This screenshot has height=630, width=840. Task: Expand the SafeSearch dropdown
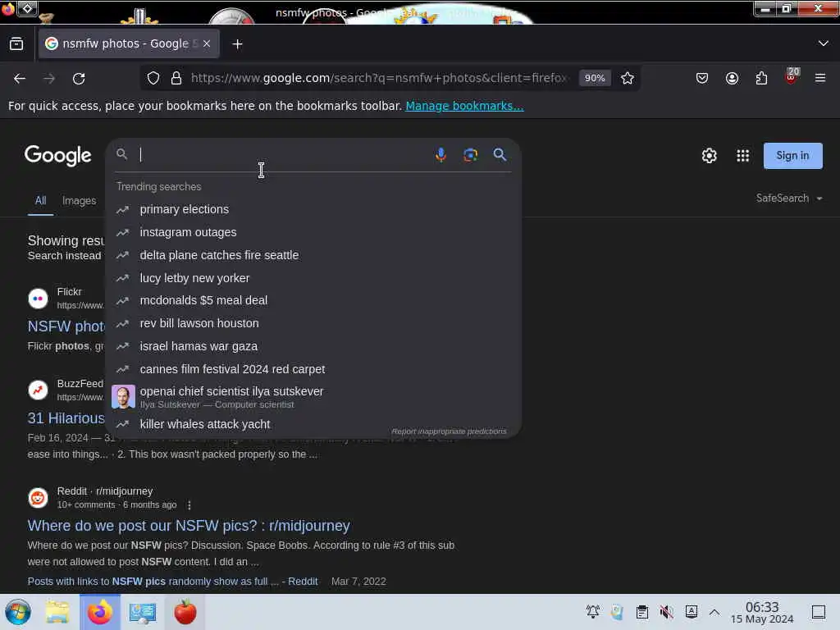[x=789, y=199]
